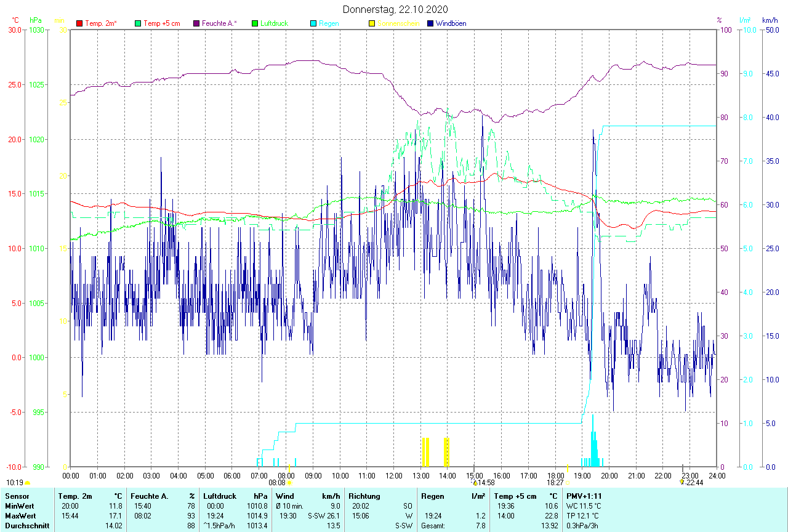Click the yellow Sonnenschein legend swatch
788x532 pixels.
point(372,23)
